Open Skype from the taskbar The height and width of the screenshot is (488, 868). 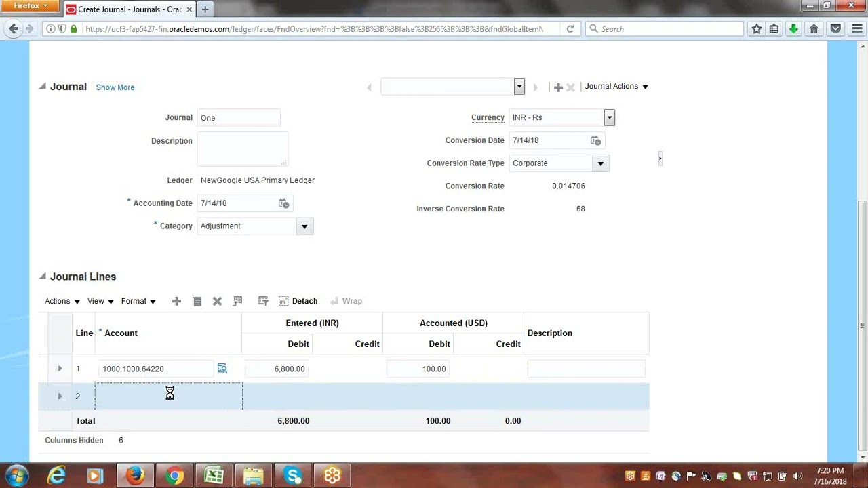click(293, 476)
